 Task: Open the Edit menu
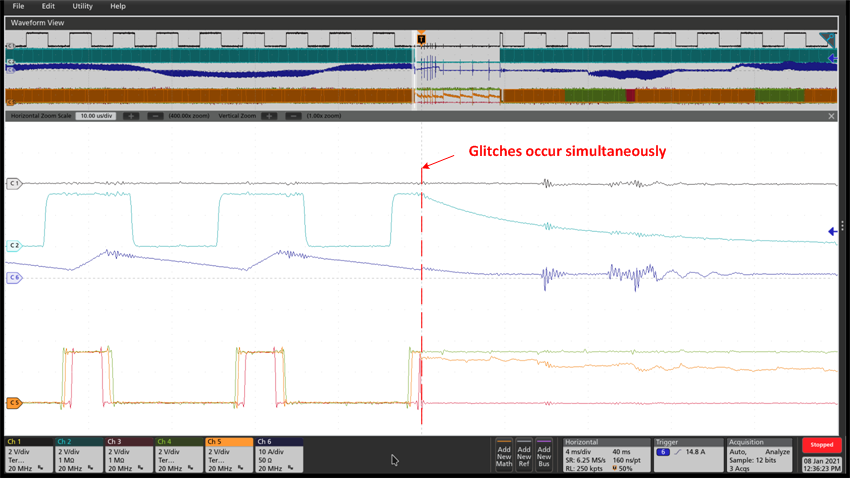pyautogui.click(x=48, y=6)
